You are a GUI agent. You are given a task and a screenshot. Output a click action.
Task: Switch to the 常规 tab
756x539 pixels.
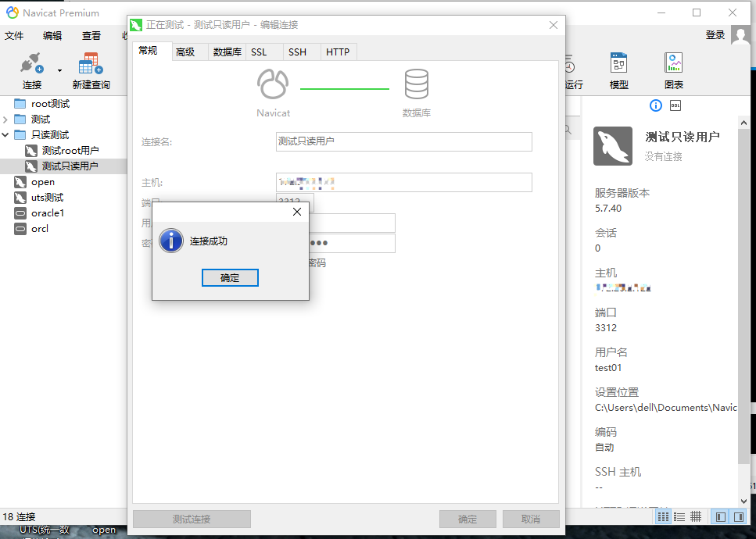[152, 51]
